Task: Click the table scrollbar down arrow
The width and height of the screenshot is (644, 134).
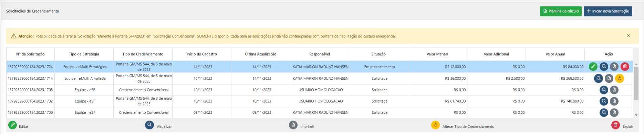Action: pos(636,115)
